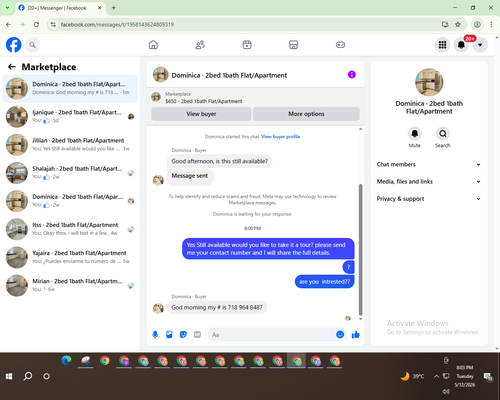This screenshot has width=500, height=400.
Task: Search in conversation icon in right panel
Action: 443,134
